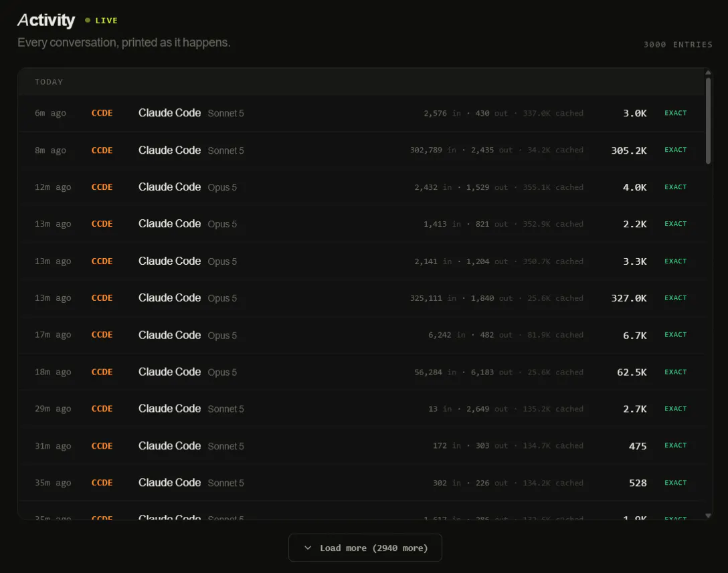This screenshot has height=573, width=728.
Task: Click the 2,649 out token count
Action: [x=486, y=409]
